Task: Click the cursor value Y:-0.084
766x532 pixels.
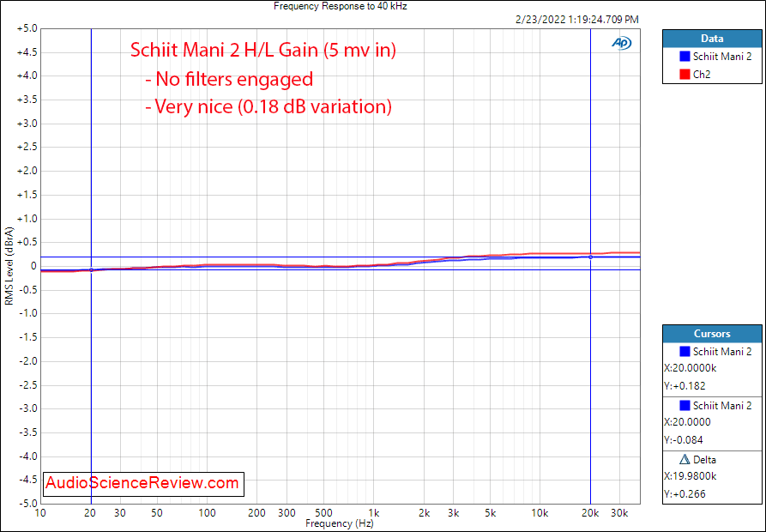Action: coord(684,440)
